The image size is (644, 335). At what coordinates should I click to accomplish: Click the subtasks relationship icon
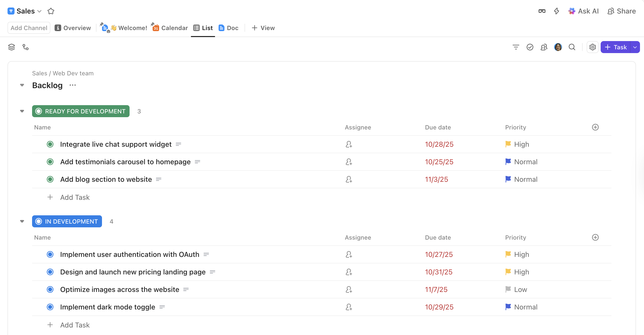(x=26, y=47)
